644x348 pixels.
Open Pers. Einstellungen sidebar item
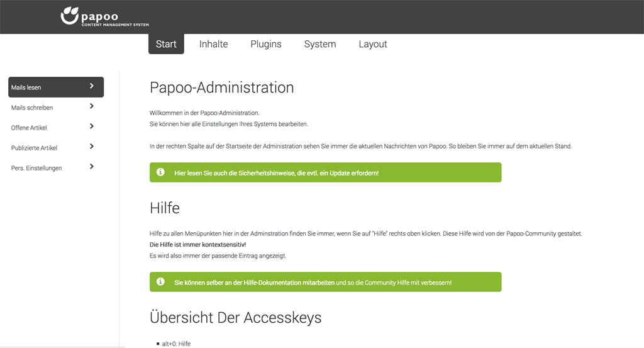[56, 167]
